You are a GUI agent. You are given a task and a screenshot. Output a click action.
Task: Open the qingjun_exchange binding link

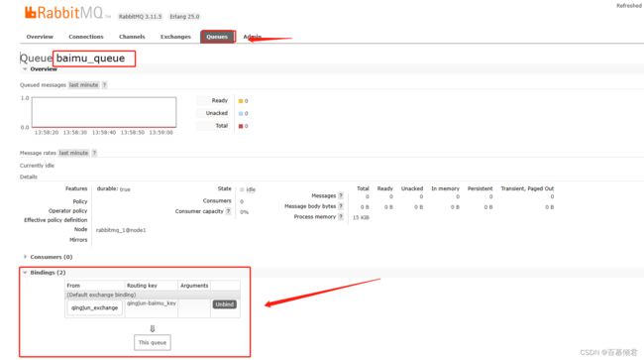[94, 307]
